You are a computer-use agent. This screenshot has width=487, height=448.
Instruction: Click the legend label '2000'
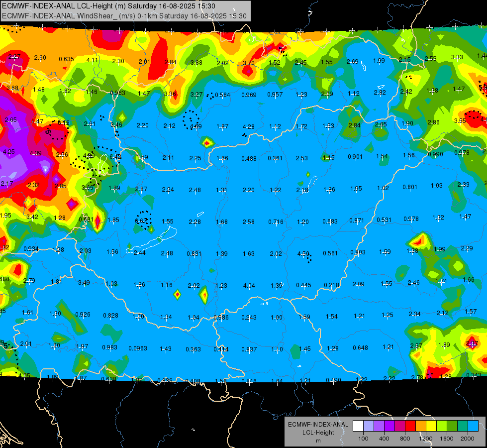tap(468, 439)
